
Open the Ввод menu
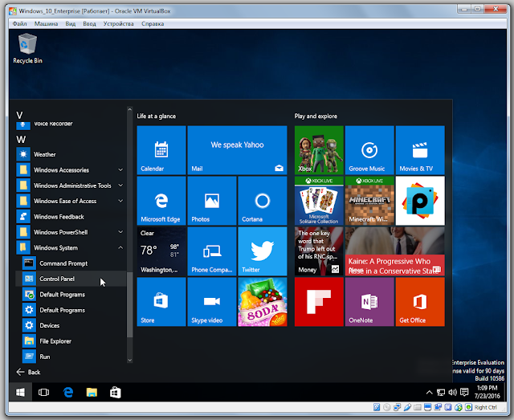tap(89, 23)
